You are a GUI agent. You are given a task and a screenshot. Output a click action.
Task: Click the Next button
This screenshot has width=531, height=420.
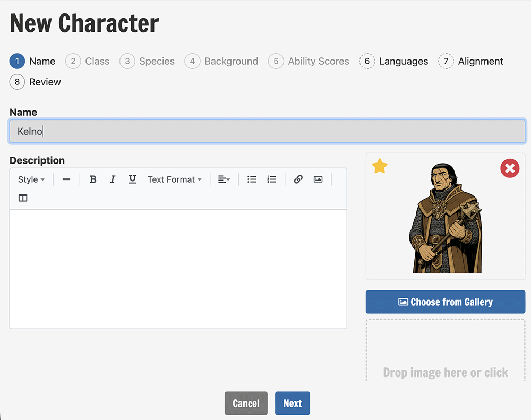[292, 404]
